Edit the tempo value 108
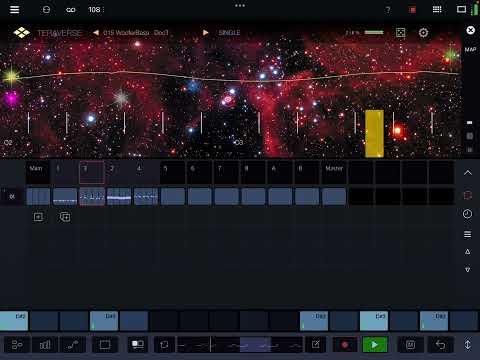 (94, 9)
